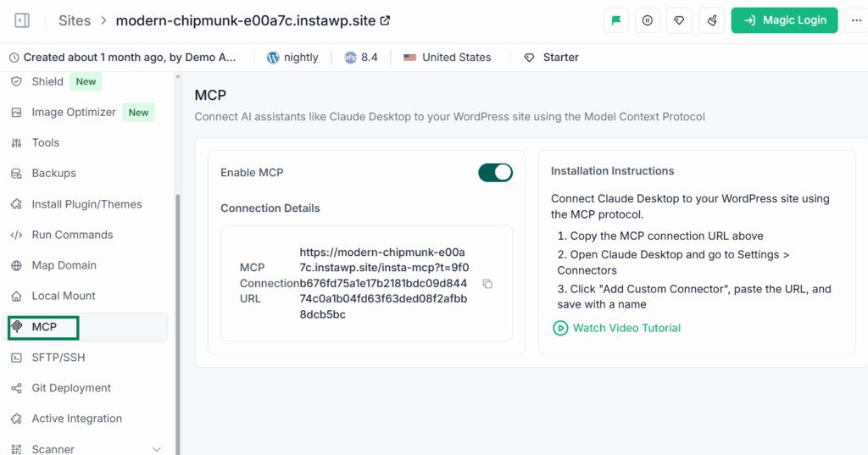Click the Starter plan label

coord(561,58)
